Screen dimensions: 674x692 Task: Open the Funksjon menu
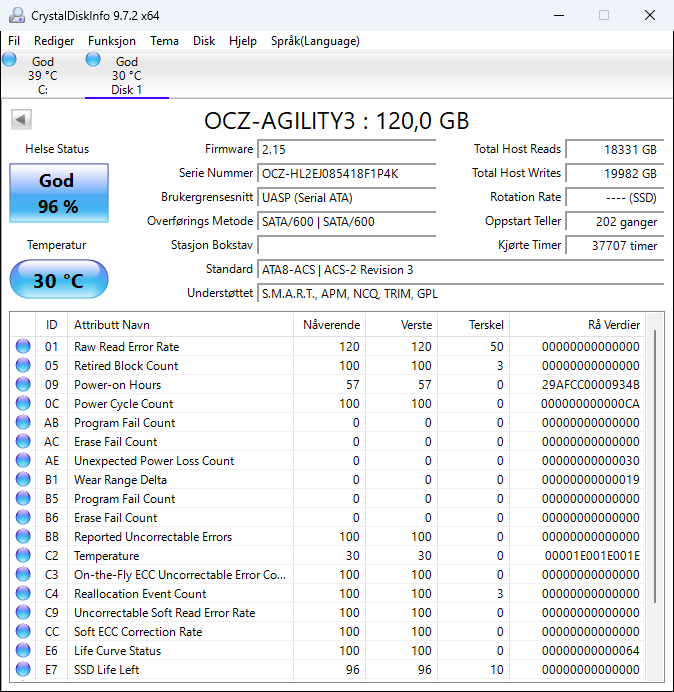[x=112, y=41]
